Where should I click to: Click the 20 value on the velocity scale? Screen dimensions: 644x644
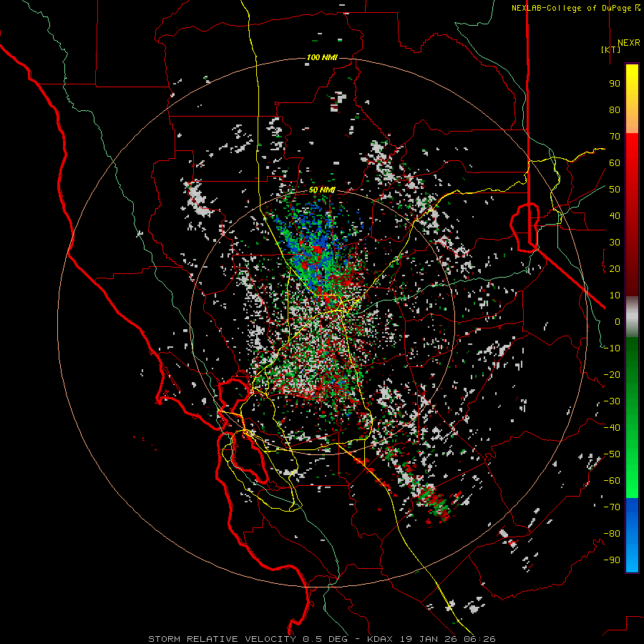pyautogui.click(x=615, y=269)
